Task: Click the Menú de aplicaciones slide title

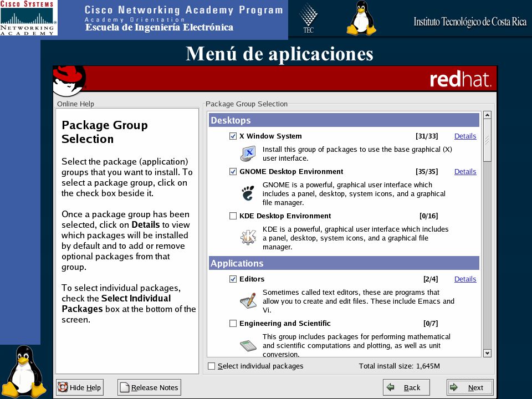Action: (279, 54)
